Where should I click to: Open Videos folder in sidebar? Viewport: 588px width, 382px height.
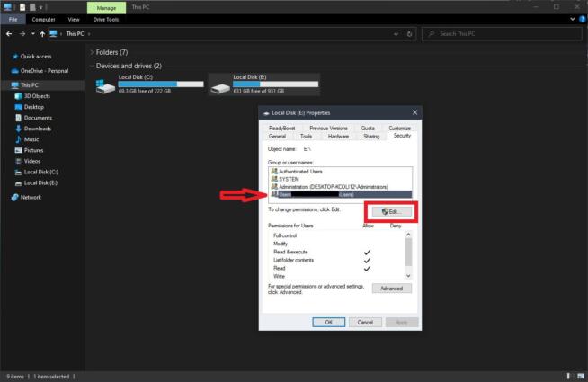(x=31, y=161)
